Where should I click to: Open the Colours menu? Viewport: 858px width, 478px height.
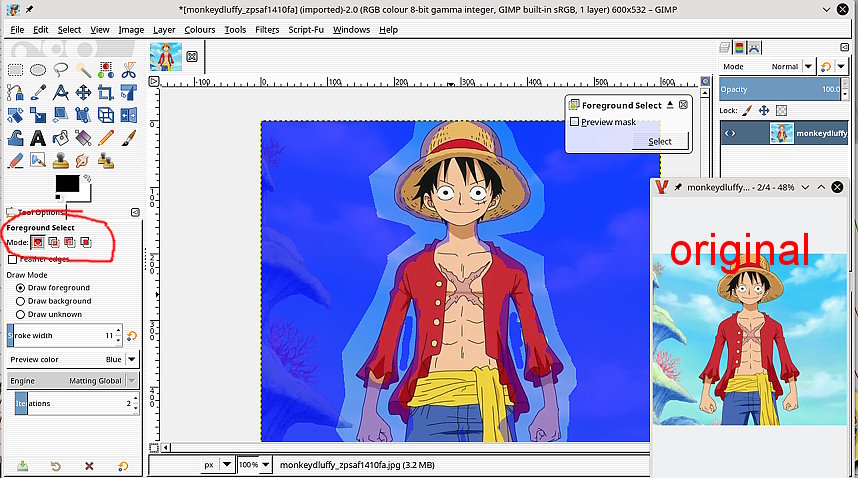[200, 30]
